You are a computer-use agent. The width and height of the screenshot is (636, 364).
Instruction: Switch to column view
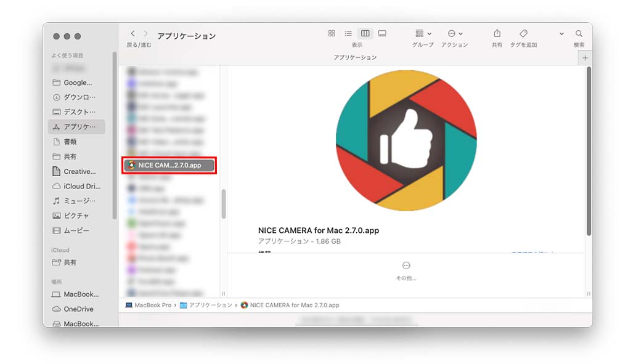point(365,33)
